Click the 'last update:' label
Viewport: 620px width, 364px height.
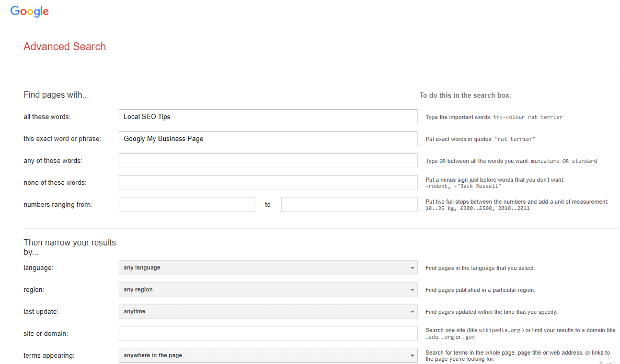[41, 312]
